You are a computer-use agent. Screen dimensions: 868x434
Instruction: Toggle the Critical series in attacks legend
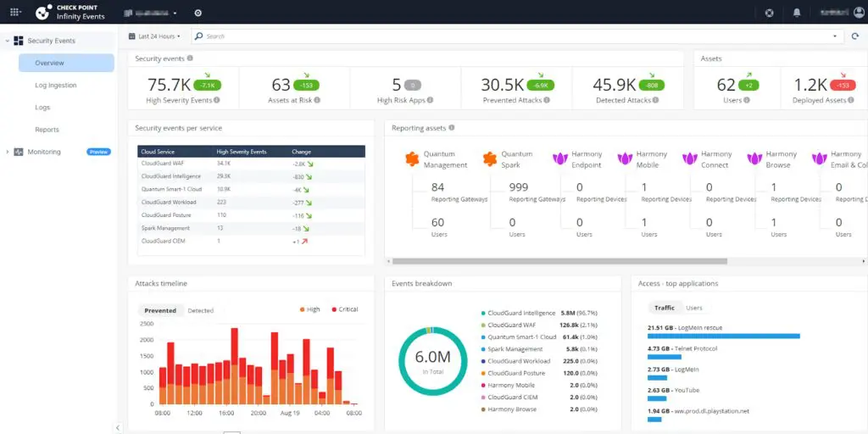click(x=344, y=309)
